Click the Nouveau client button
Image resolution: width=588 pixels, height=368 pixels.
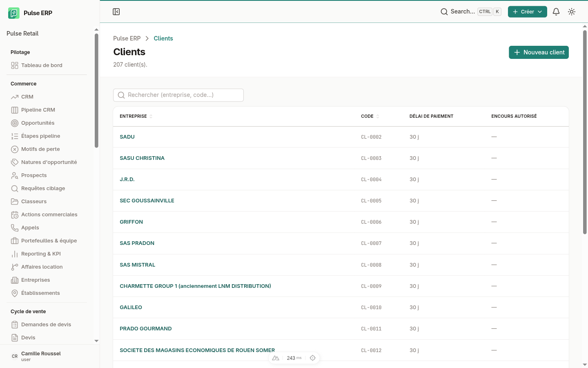(x=539, y=52)
